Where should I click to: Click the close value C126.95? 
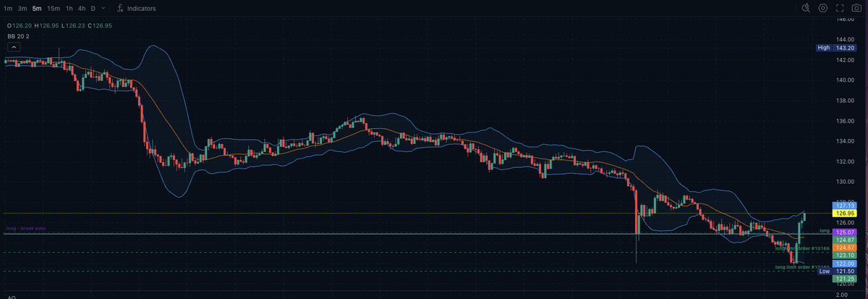pos(100,25)
